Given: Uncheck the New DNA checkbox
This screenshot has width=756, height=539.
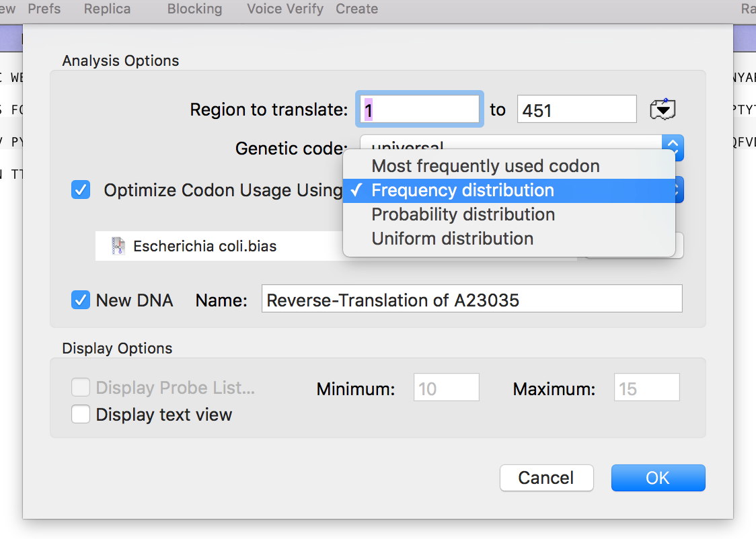Looking at the screenshot, I should coord(81,300).
